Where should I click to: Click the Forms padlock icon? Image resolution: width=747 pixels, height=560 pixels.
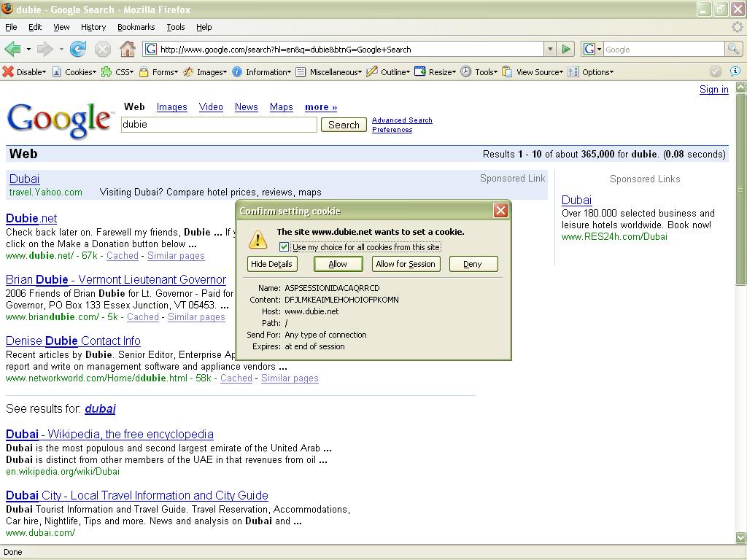point(144,72)
